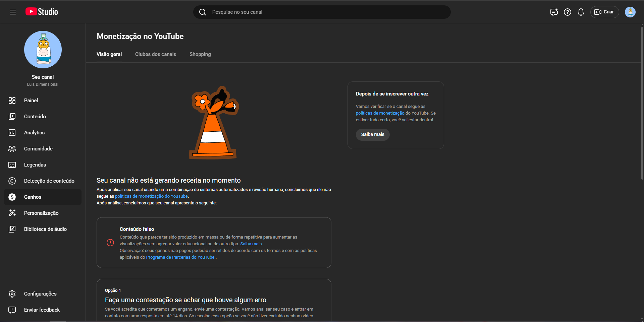
Task: Click the Saiba mais button in card
Action: click(372, 135)
